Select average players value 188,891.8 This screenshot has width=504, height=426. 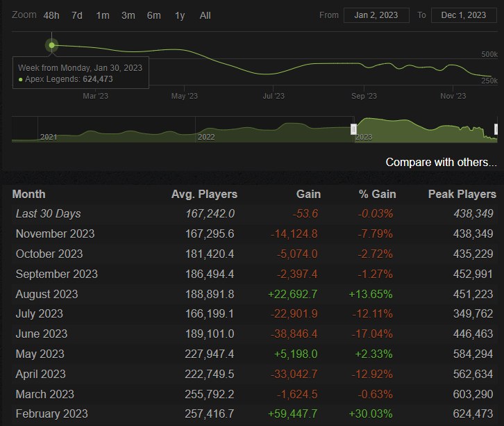point(210,295)
